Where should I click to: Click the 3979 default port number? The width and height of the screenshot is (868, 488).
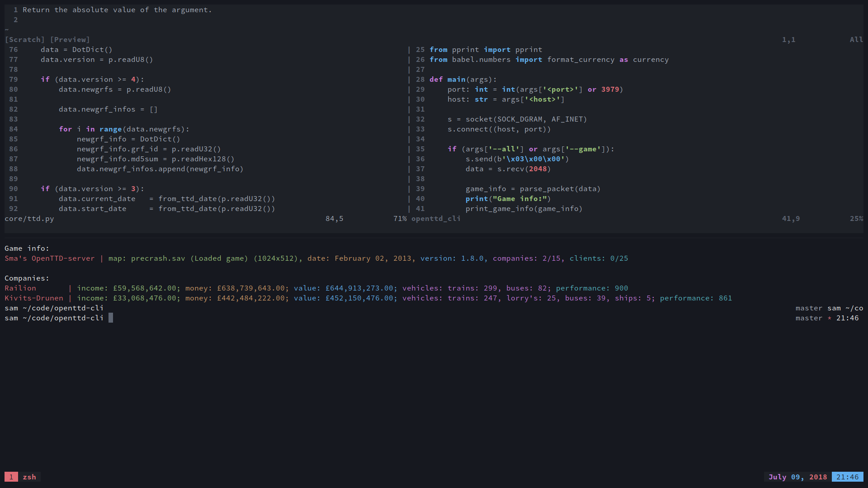pos(610,89)
